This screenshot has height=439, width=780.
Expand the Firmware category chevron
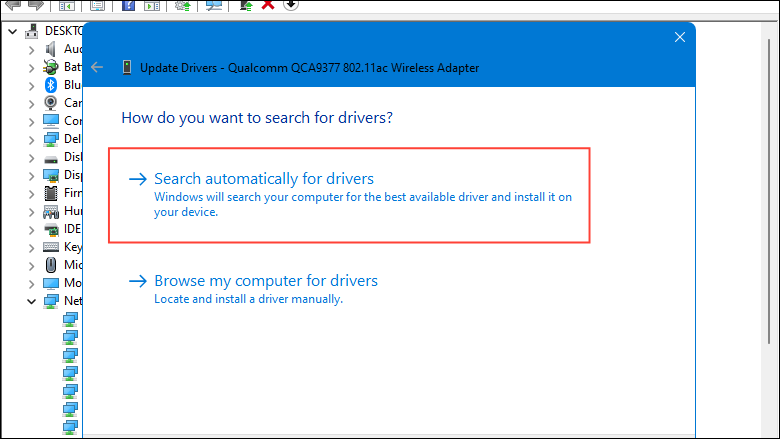click(31, 193)
